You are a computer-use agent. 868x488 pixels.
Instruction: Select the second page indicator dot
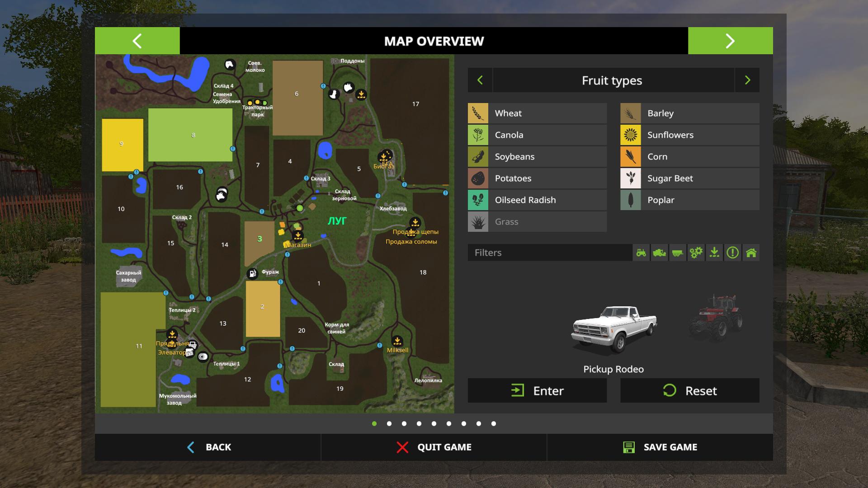click(x=389, y=423)
